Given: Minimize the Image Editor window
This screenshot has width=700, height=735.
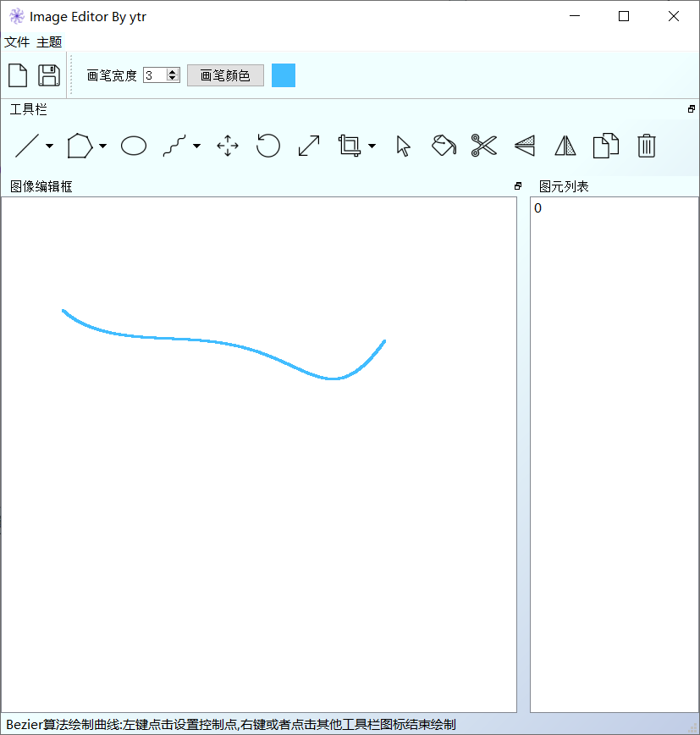Looking at the screenshot, I should pos(575,16).
